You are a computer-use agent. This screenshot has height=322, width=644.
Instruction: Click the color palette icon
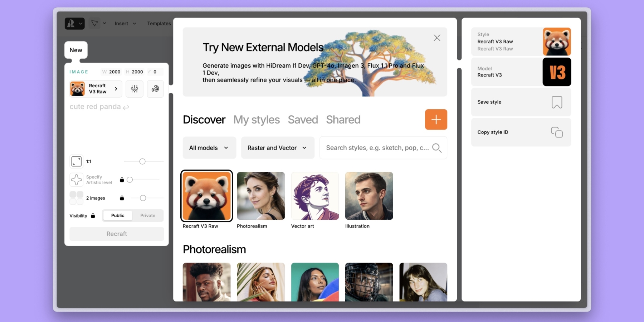click(x=155, y=89)
